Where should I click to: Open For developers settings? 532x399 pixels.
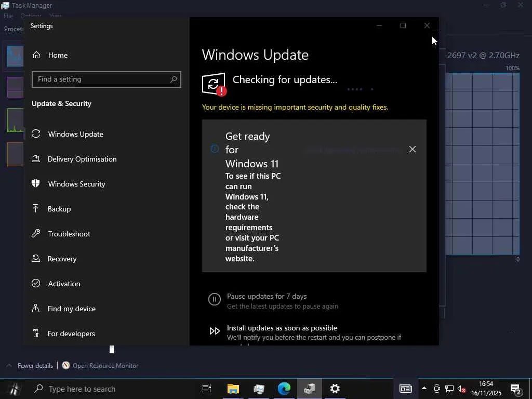(71, 334)
